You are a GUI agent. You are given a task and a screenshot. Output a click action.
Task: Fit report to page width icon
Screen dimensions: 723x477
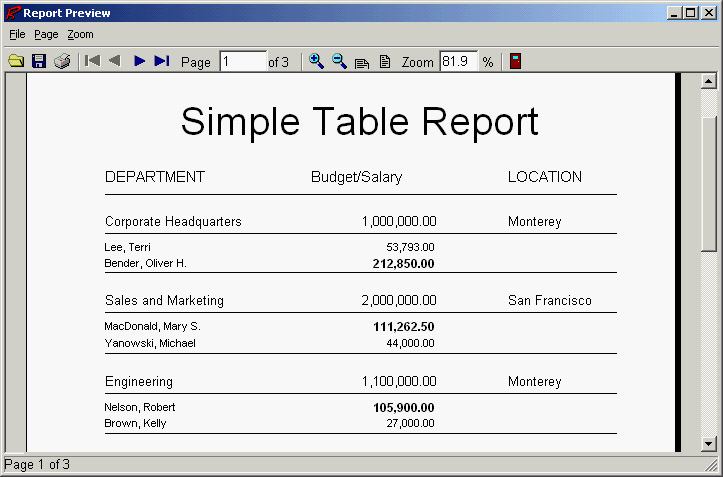362,62
